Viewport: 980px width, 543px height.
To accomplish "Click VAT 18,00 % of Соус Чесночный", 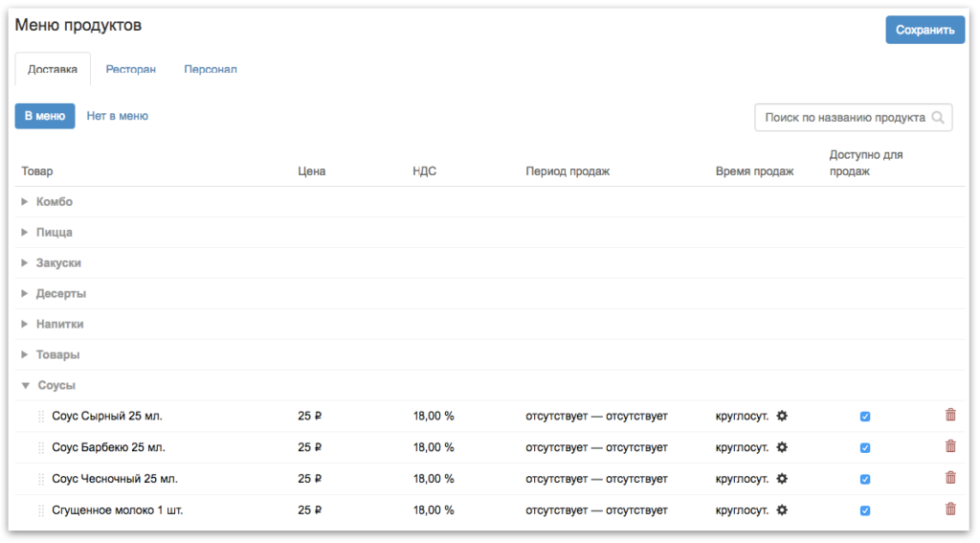I will click(434, 479).
